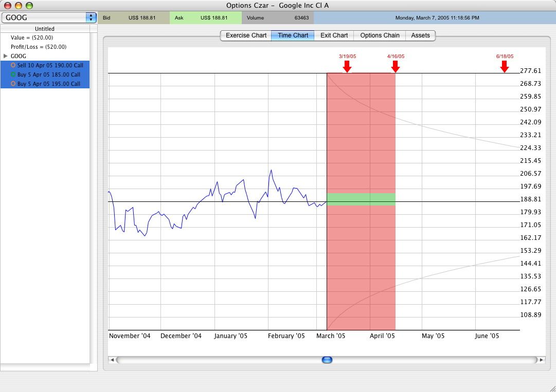Open the GOOG symbol combo box dropdown

[x=91, y=17]
